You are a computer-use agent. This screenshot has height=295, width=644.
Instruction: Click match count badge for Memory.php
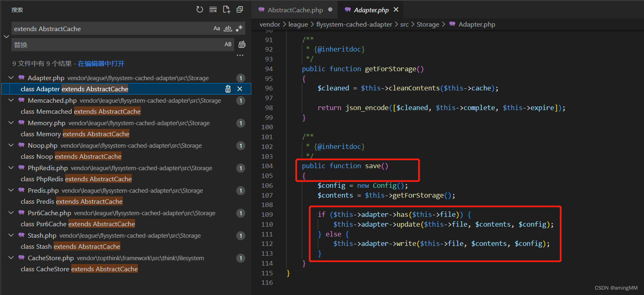tap(241, 123)
